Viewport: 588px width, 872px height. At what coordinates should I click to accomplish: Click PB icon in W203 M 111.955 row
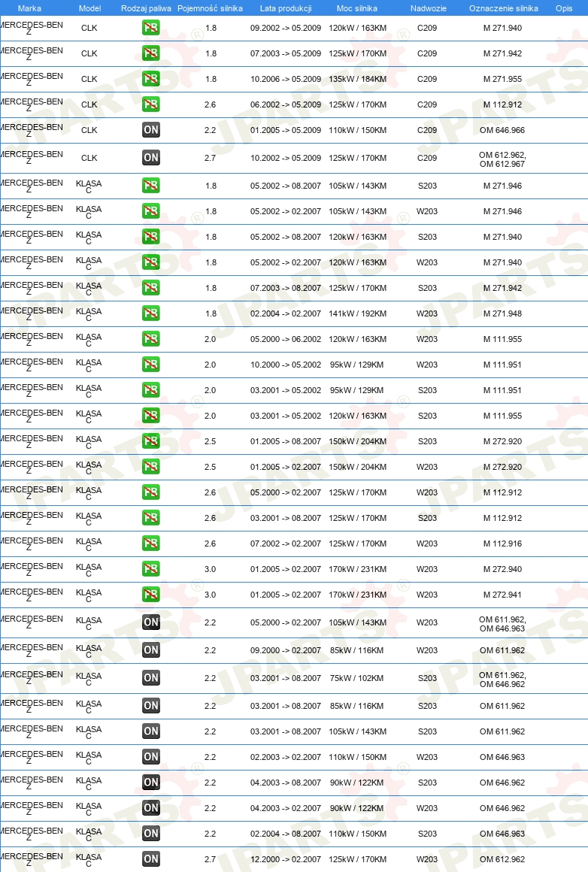pos(150,339)
